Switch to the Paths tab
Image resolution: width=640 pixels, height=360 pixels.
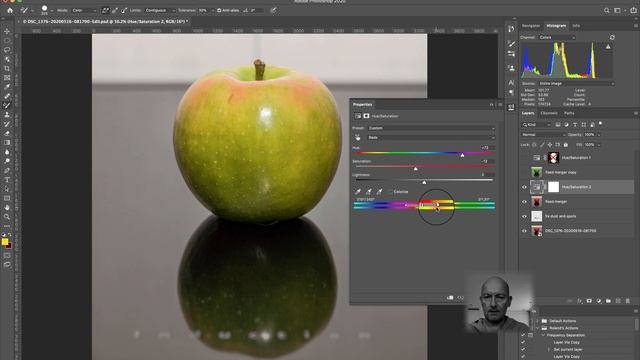pyautogui.click(x=569, y=113)
